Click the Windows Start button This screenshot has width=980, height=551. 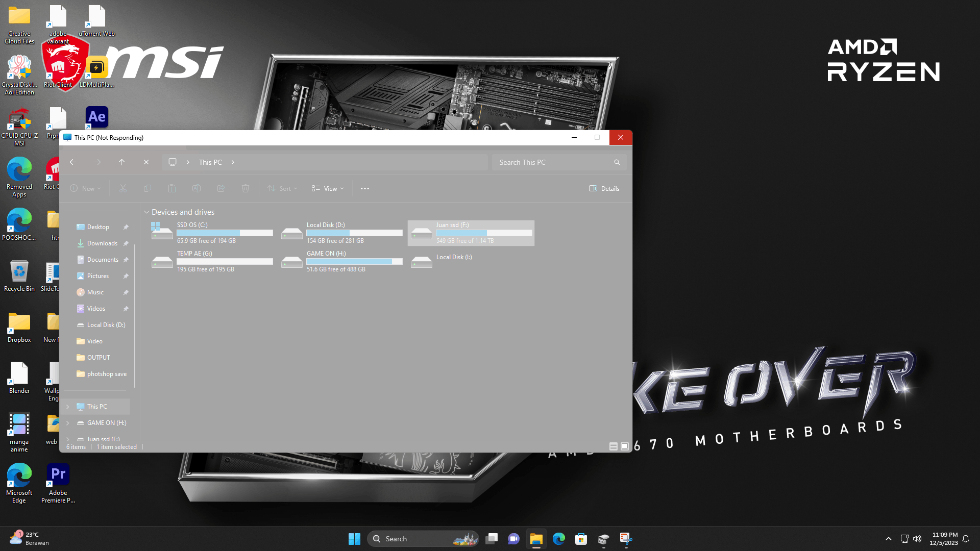tap(354, 539)
